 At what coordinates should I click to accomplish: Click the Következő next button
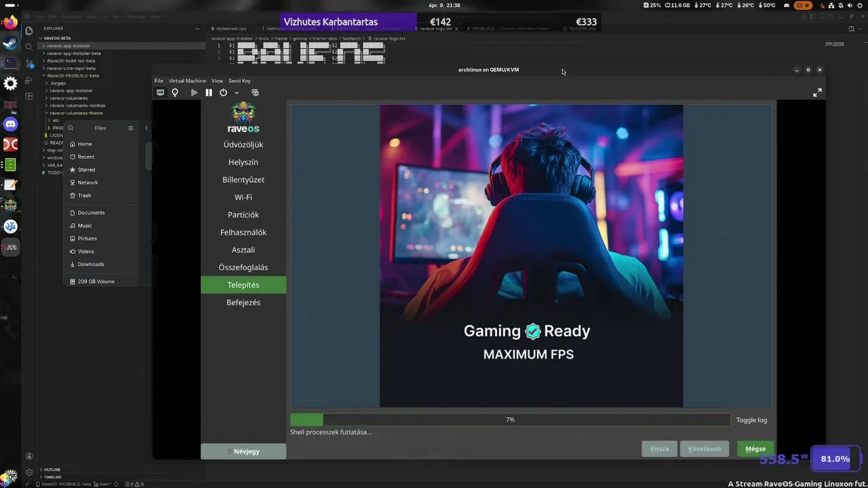point(705,449)
